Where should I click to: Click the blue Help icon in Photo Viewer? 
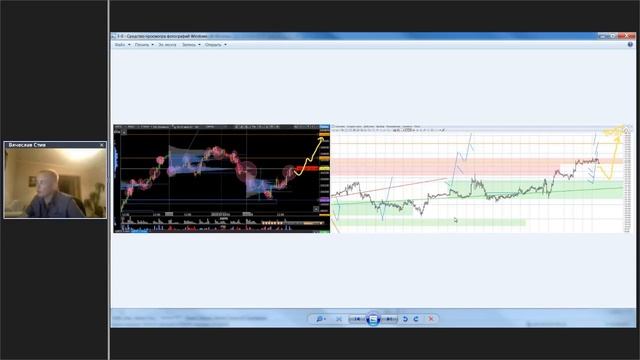coord(630,44)
